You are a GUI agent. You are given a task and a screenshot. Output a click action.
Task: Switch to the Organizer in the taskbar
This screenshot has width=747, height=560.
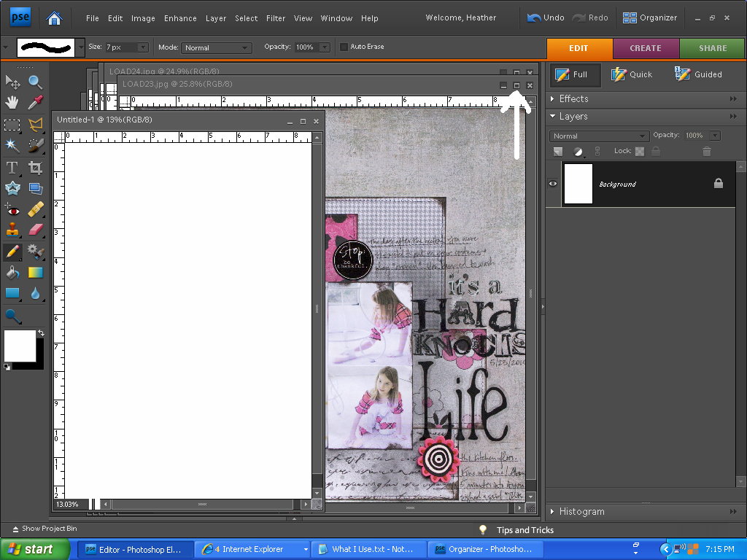484,548
